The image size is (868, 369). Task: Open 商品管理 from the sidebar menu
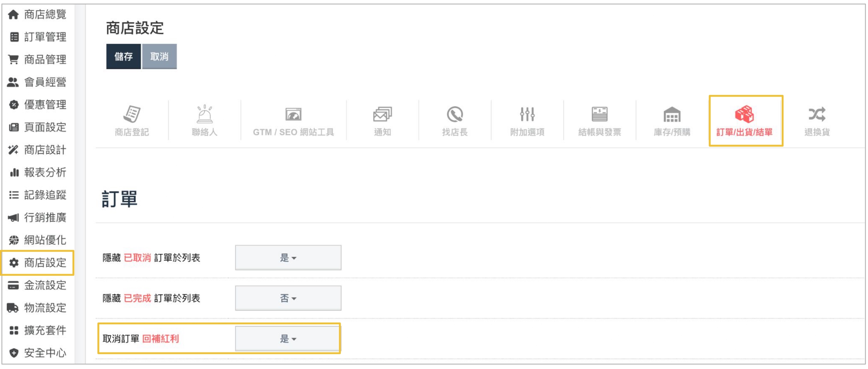pos(45,60)
